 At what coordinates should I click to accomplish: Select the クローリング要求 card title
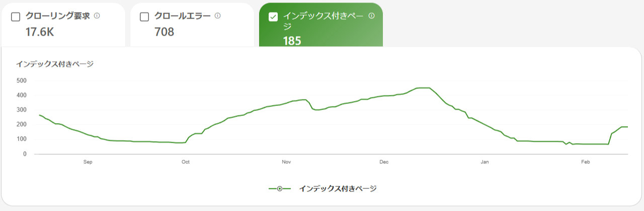tap(57, 16)
